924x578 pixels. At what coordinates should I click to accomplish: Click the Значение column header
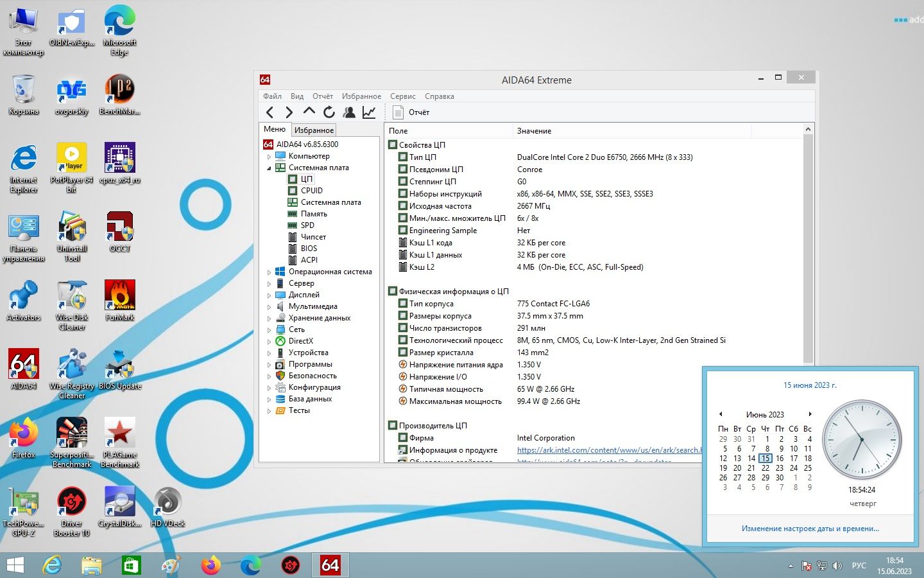pyautogui.click(x=631, y=131)
